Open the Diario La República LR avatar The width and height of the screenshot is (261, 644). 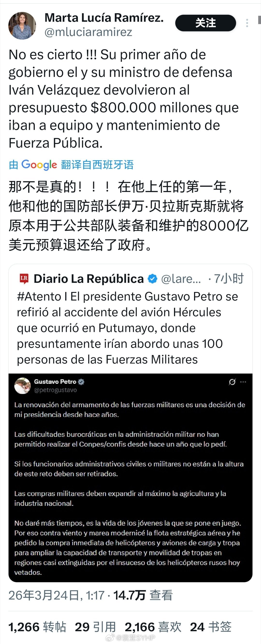[x=24, y=279]
